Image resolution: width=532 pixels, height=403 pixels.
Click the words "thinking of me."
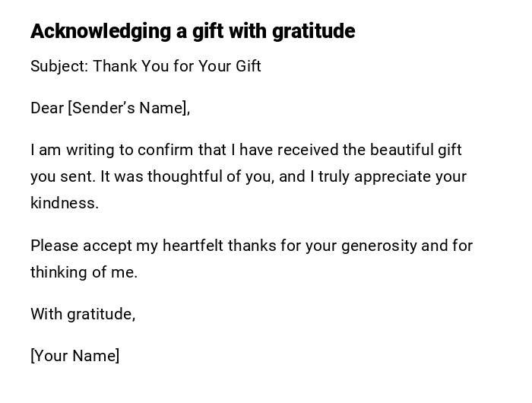coord(84,272)
